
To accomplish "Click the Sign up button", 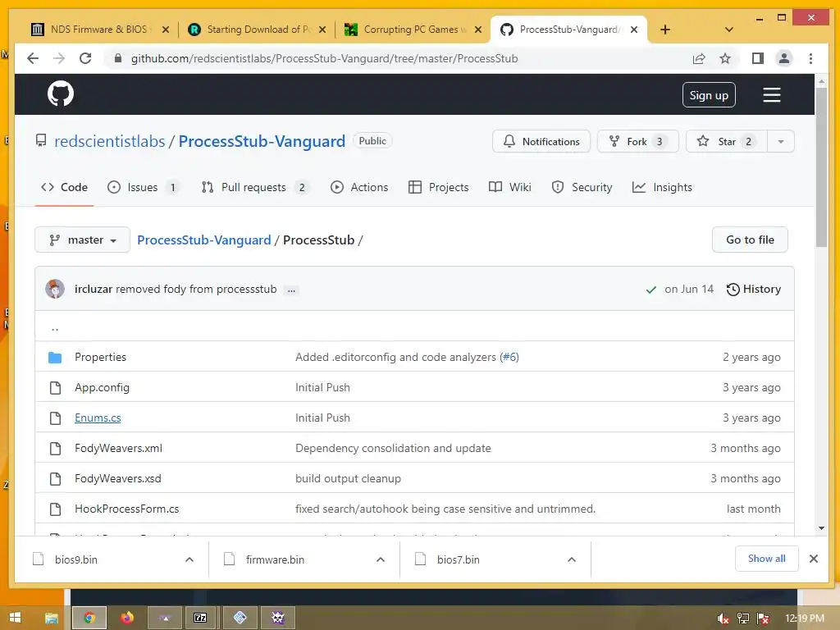I will click(x=709, y=95).
